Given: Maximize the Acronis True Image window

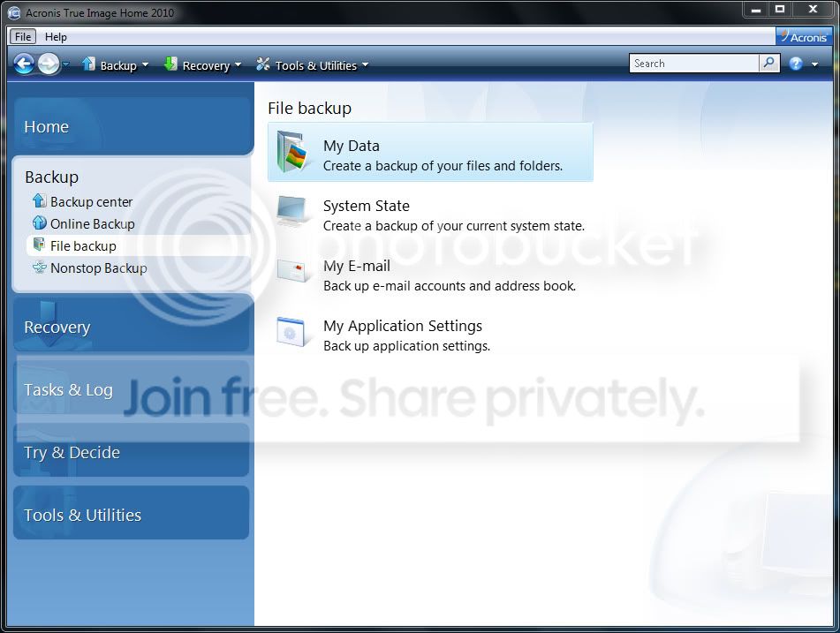Looking at the screenshot, I should click(x=780, y=9).
